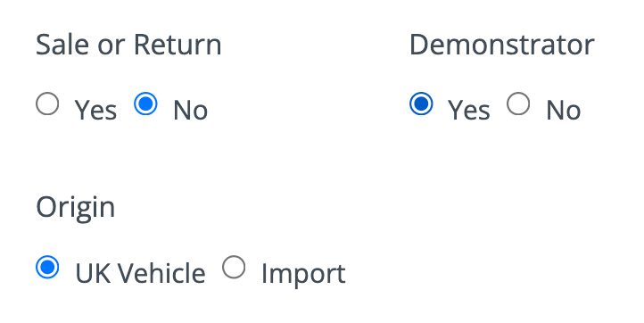Choose the Import radio button
The height and width of the screenshot is (323, 644).
234,267
